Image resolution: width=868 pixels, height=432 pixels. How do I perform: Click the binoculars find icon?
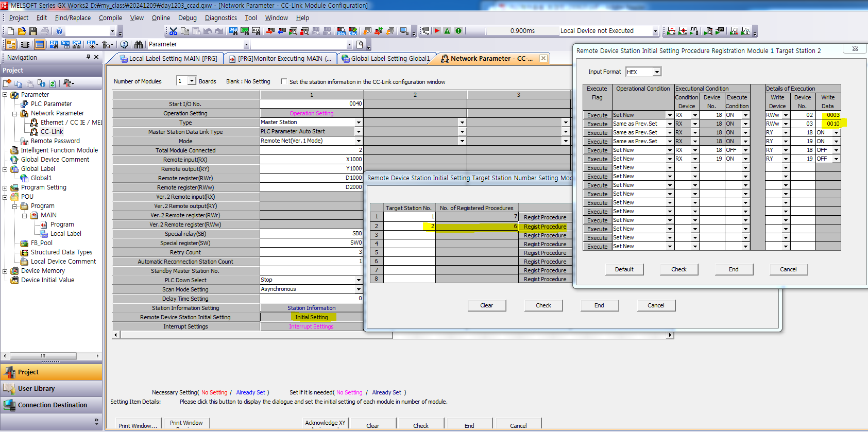click(x=139, y=44)
